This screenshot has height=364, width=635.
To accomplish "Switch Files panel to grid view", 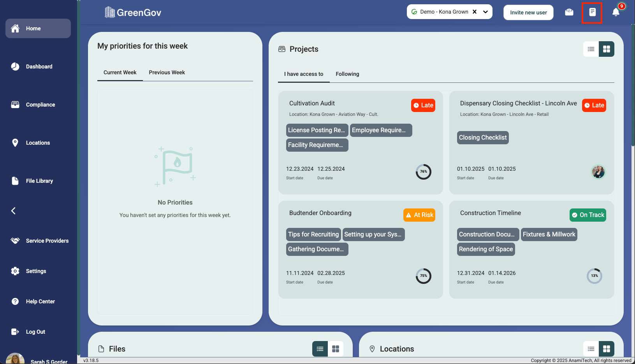I will tap(336, 349).
